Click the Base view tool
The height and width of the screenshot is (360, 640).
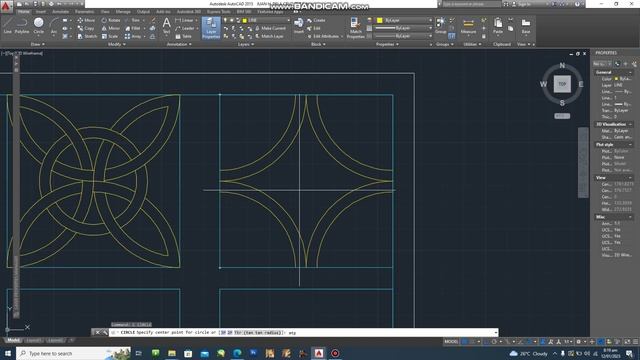526,26
